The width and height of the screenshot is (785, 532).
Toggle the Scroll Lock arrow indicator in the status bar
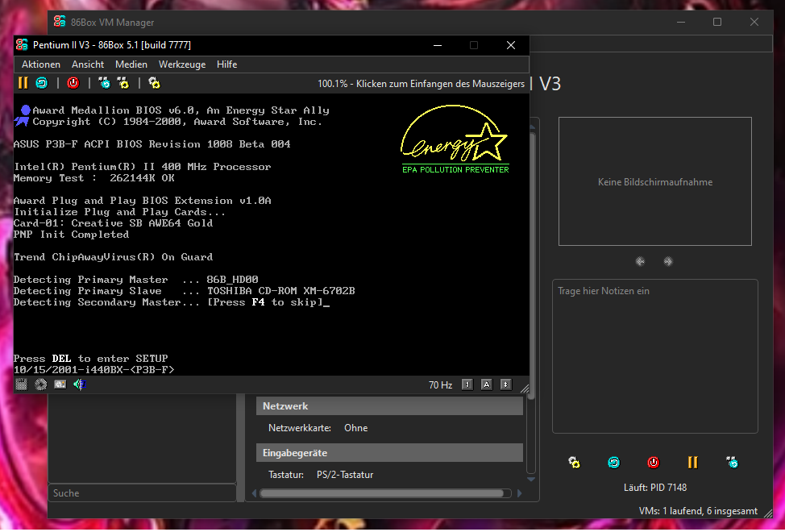tap(506, 384)
